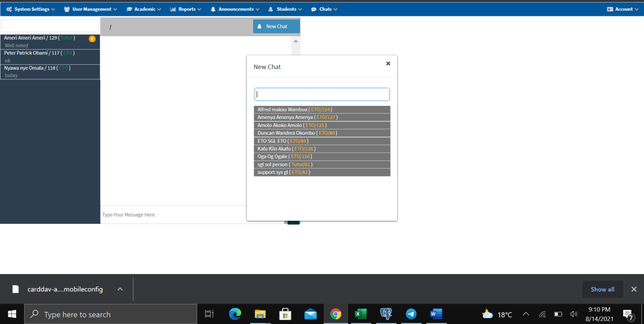Viewport: 644px width, 324px height.
Task: Open the System Settings menu
Action: coord(29,8)
